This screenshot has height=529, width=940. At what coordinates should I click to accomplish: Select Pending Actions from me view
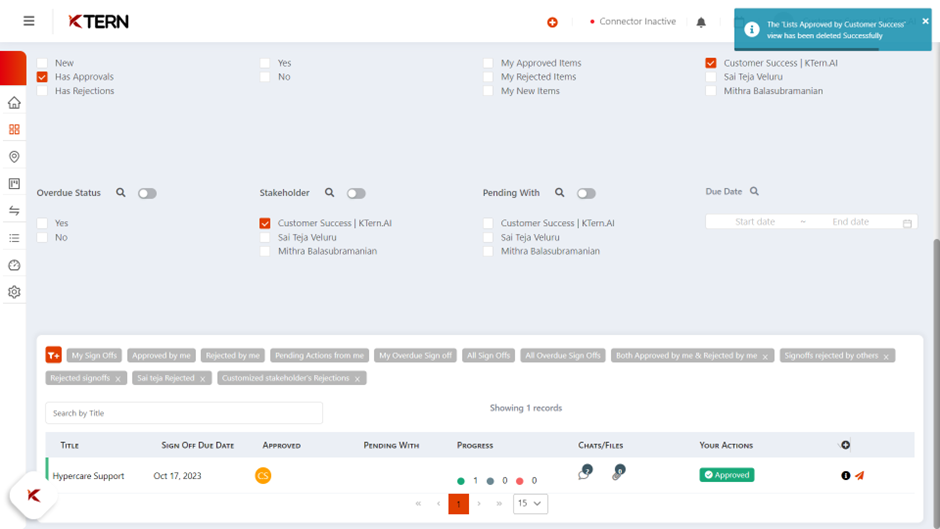(320, 356)
